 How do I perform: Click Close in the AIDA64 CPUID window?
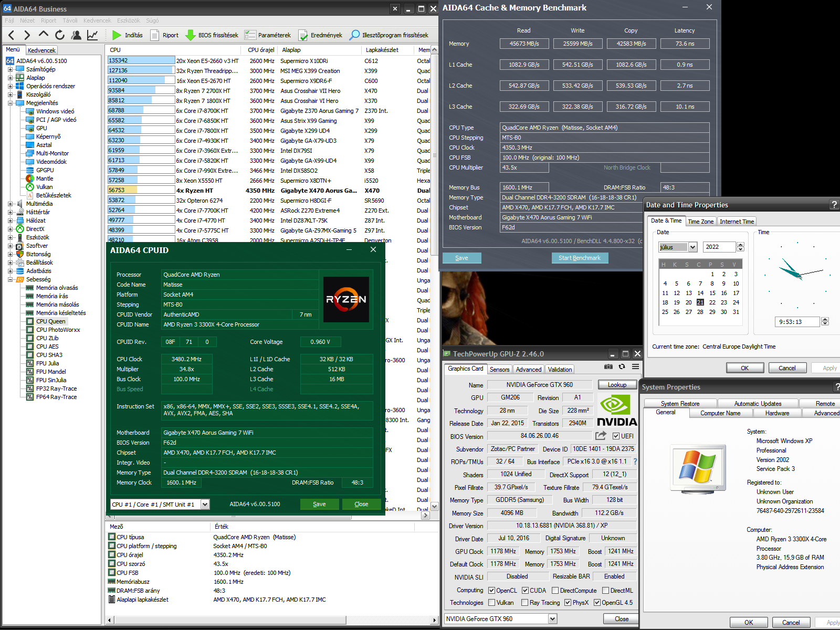[x=361, y=504]
